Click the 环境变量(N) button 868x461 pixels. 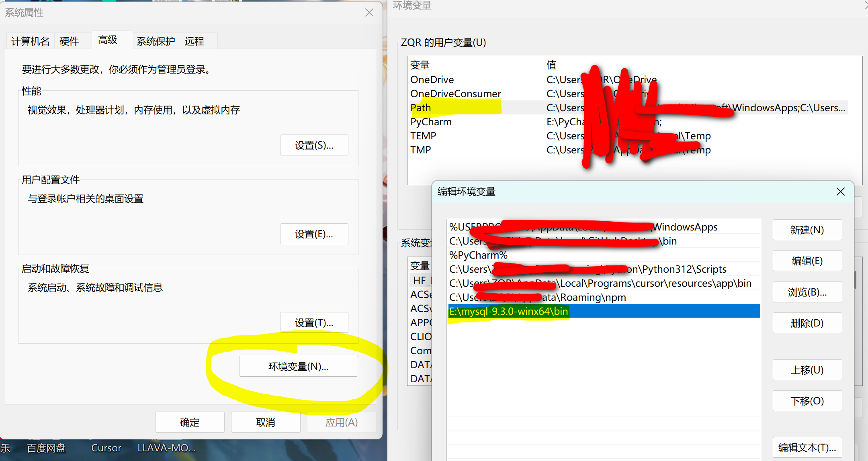click(x=298, y=366)
